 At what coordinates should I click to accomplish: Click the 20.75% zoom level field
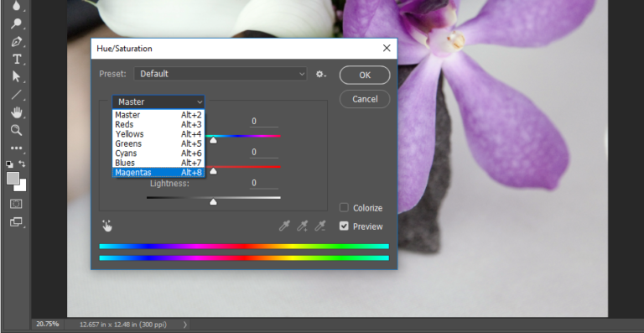48,324
